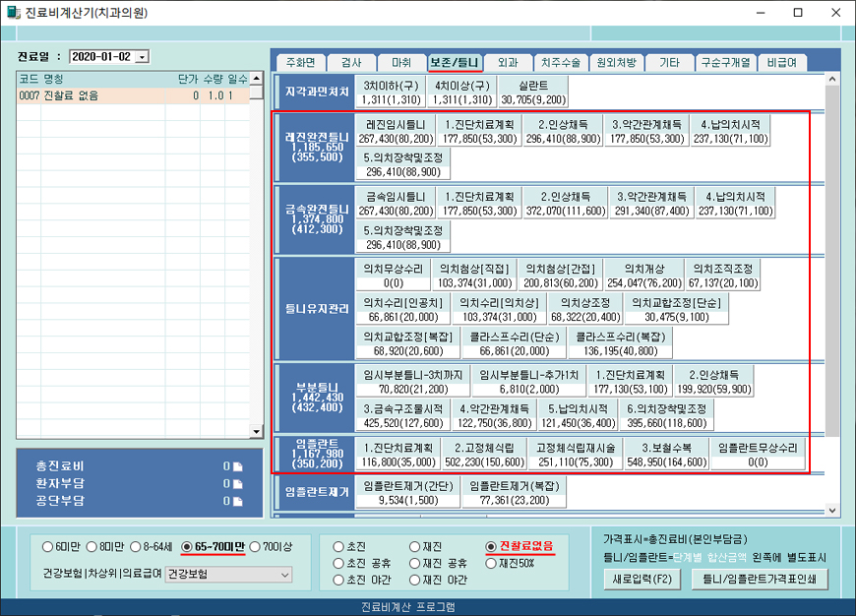The image size is (856, 616).
Task: Click the treatment list scrollbar down arrow
Action: coord(256,432)
